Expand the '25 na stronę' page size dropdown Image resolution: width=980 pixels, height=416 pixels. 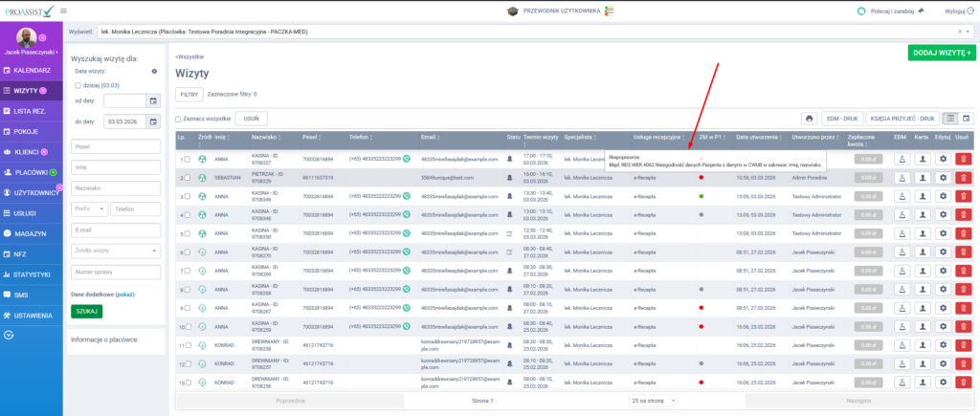pos(654,400)
